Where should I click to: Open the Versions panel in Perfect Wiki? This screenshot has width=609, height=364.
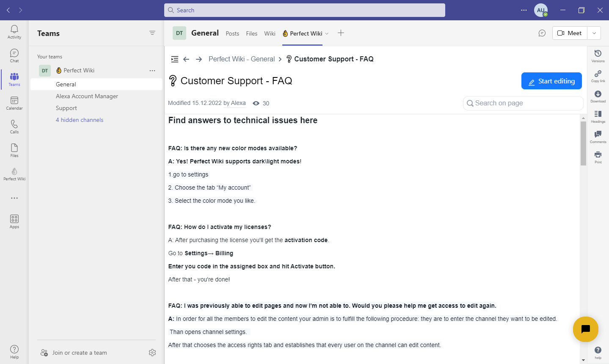(598, 55)
